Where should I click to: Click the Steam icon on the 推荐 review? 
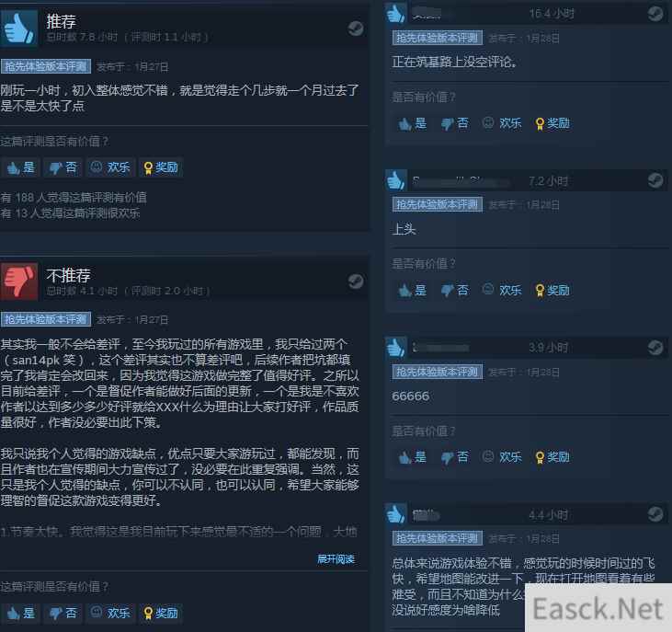click(355, 29)
